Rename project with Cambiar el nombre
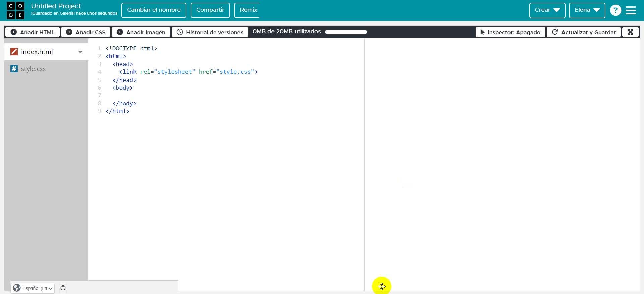Screen dimensions: 644x294 tap(154, 10)
